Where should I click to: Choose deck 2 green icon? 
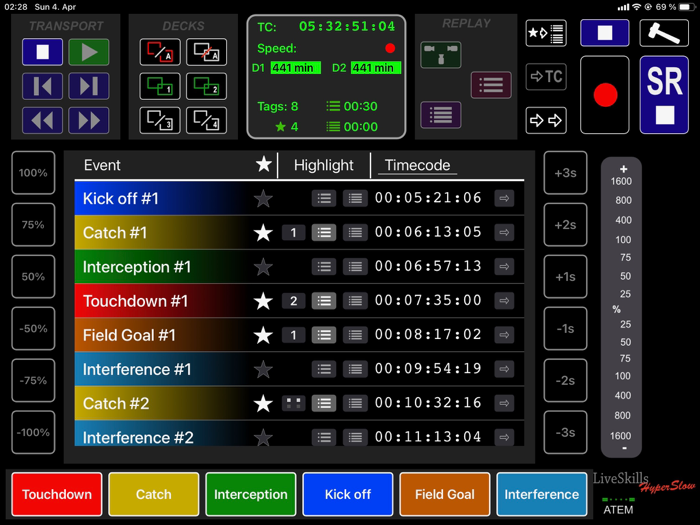click(x=206, y=86)
